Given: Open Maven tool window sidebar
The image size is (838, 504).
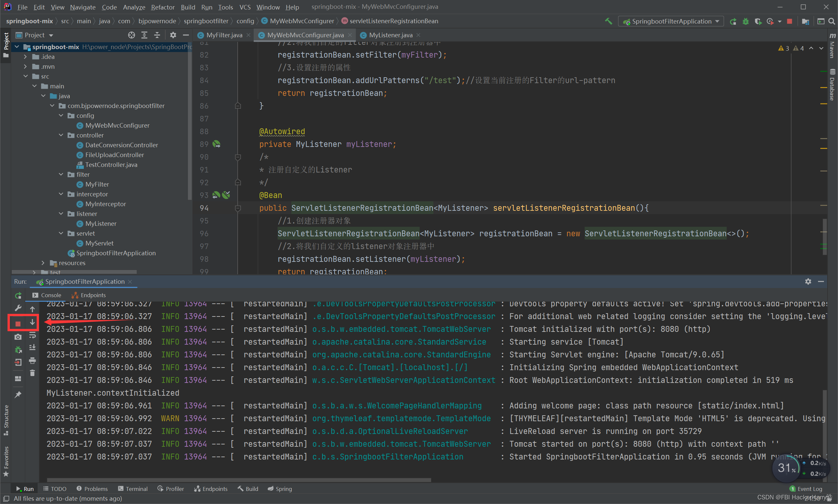Looking at the screenshot, I should tap(832, 46).
